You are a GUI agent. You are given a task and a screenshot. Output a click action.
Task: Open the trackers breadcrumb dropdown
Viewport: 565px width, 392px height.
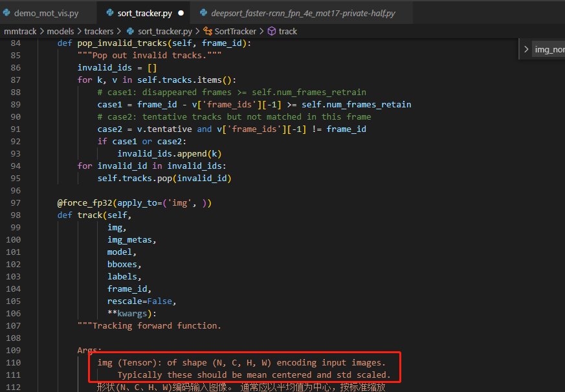(98, 30)
